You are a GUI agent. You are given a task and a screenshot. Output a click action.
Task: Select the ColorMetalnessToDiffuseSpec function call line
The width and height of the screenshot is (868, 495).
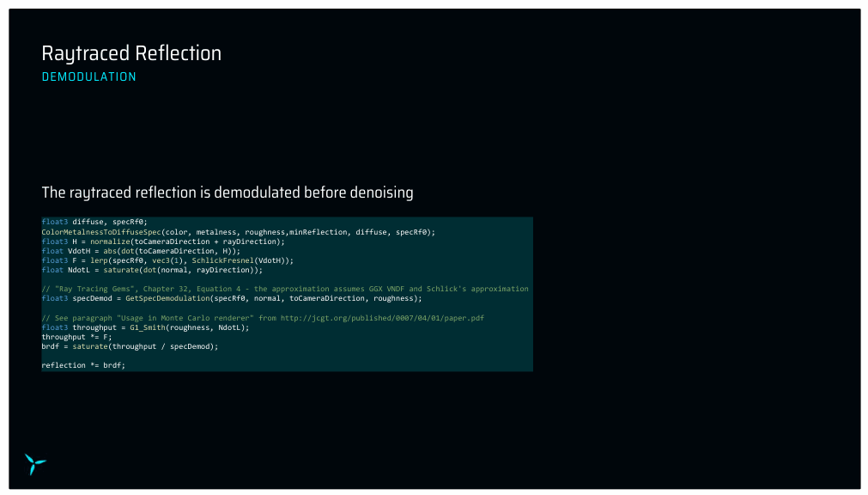pyautogui.click(x=239, y=232)
